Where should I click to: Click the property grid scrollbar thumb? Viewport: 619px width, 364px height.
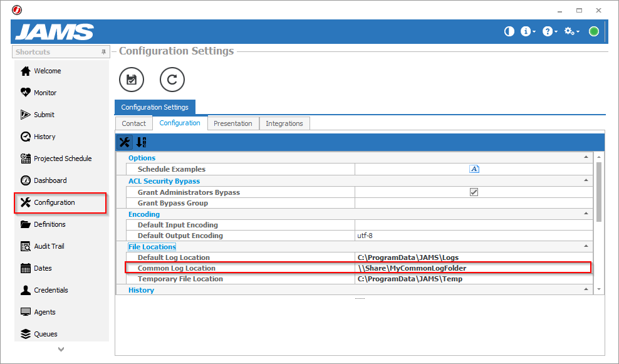599,192
